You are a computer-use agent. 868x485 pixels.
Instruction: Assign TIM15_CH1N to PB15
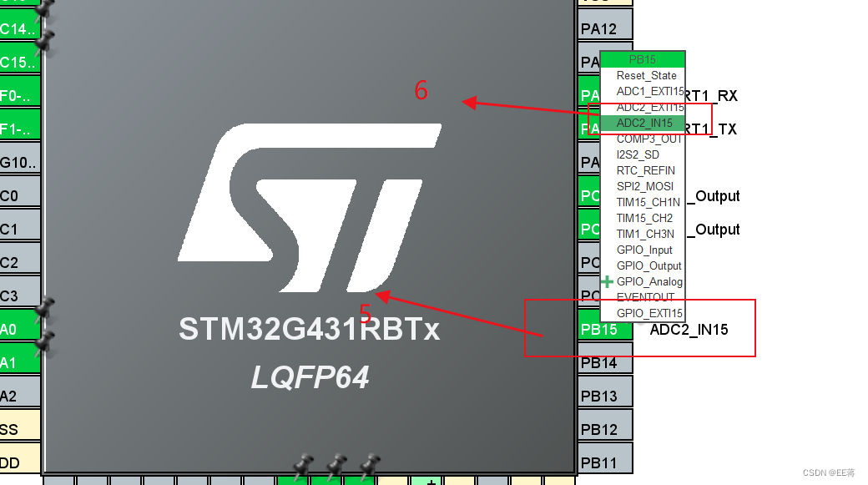pyautogui.click(x=648, y=203)
